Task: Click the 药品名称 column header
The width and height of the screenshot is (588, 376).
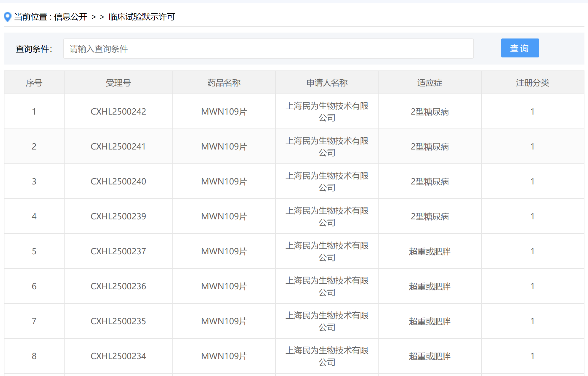Action: 224,83
